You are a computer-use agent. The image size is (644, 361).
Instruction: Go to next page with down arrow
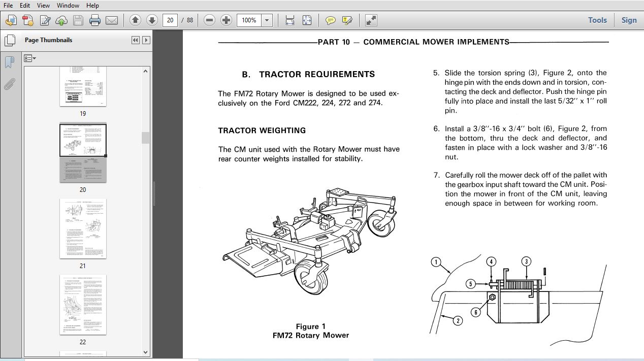(152, 20)
